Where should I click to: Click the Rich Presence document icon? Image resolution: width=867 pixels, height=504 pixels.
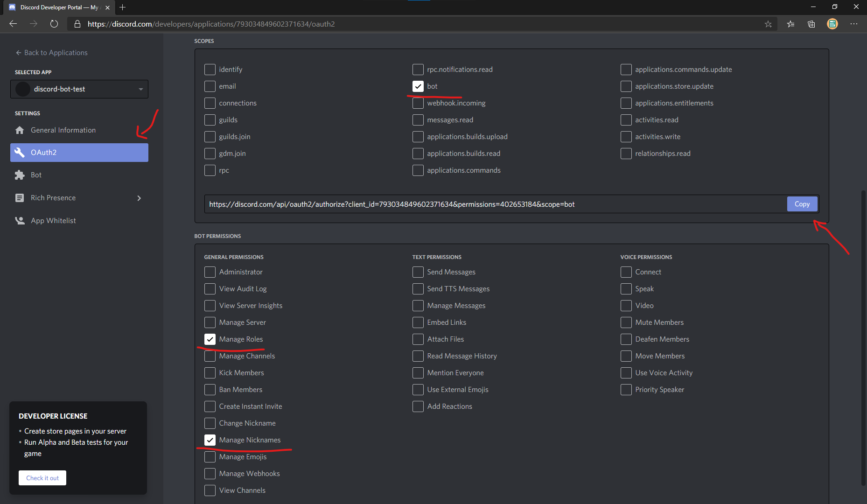(20, 198)
